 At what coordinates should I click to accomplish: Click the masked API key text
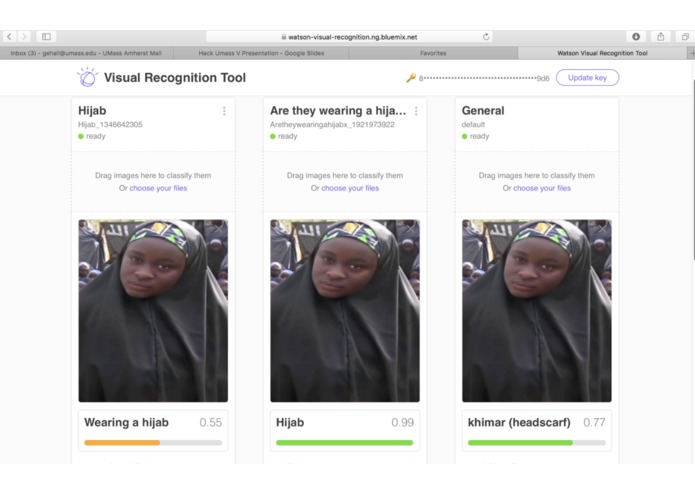pos(484,78)
